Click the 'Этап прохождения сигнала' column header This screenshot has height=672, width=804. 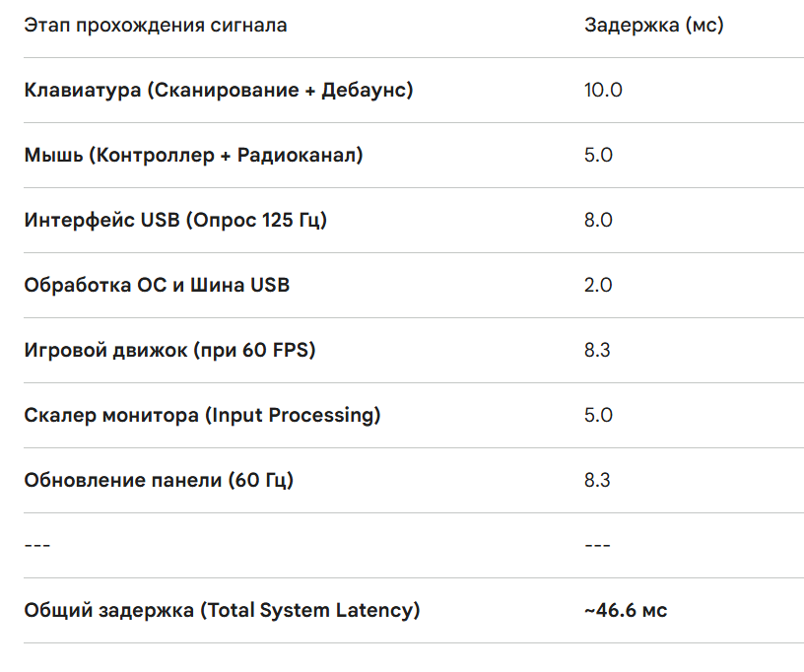(156, 25)
